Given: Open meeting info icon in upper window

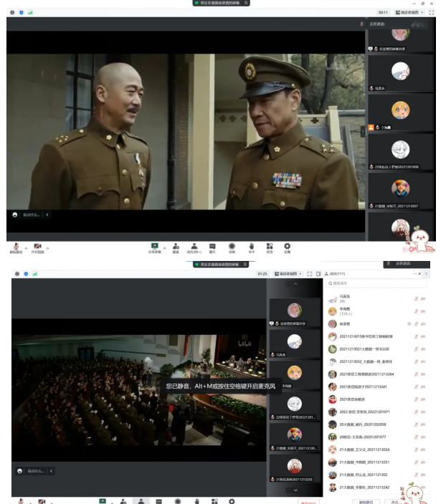Looking at the screenshot, I should pyautogui.click(x=12, y=12).
